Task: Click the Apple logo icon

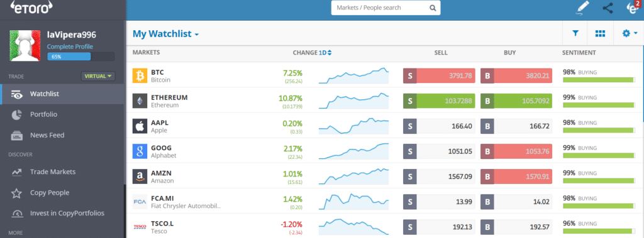Action: (140, 126)
